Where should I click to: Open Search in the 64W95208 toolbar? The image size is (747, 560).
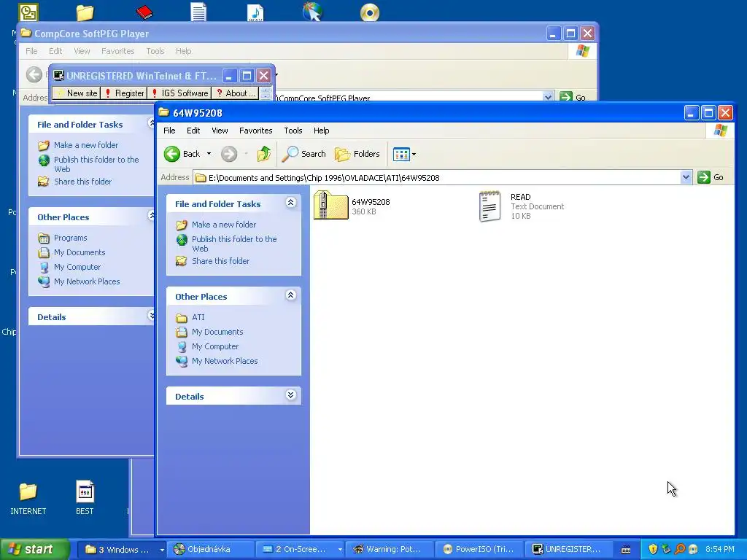(304, 154)
